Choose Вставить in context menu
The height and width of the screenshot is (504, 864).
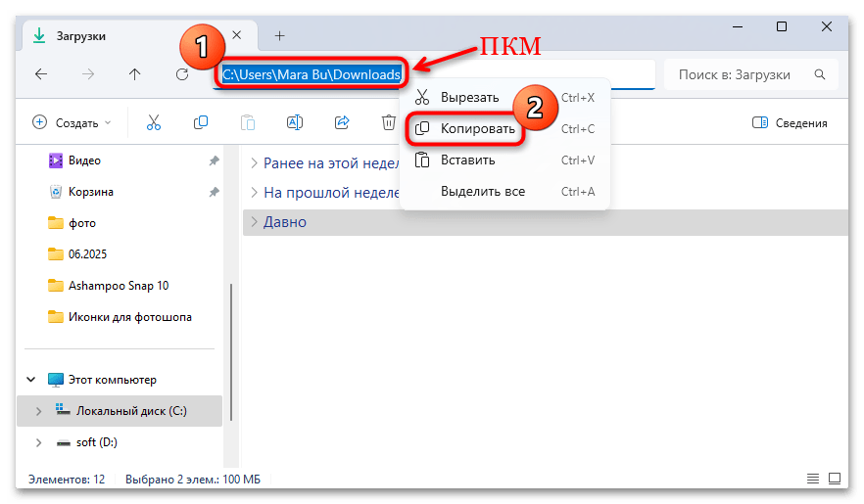click(x=504, y=160)
